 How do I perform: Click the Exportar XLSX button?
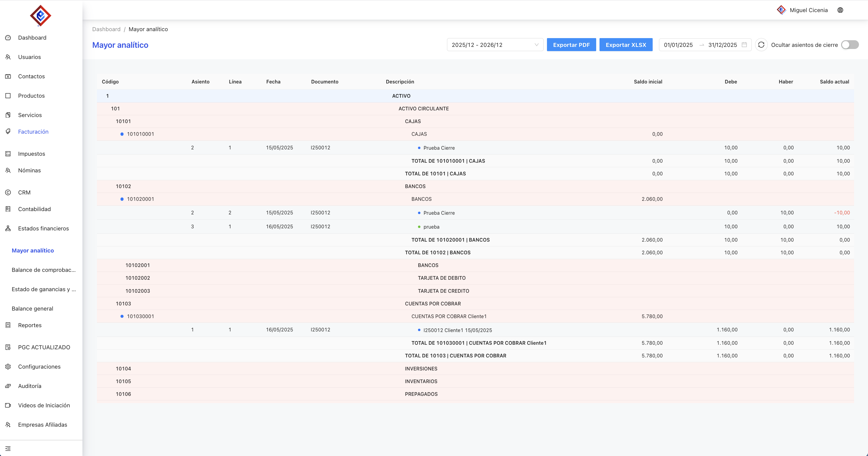point(626,45)
